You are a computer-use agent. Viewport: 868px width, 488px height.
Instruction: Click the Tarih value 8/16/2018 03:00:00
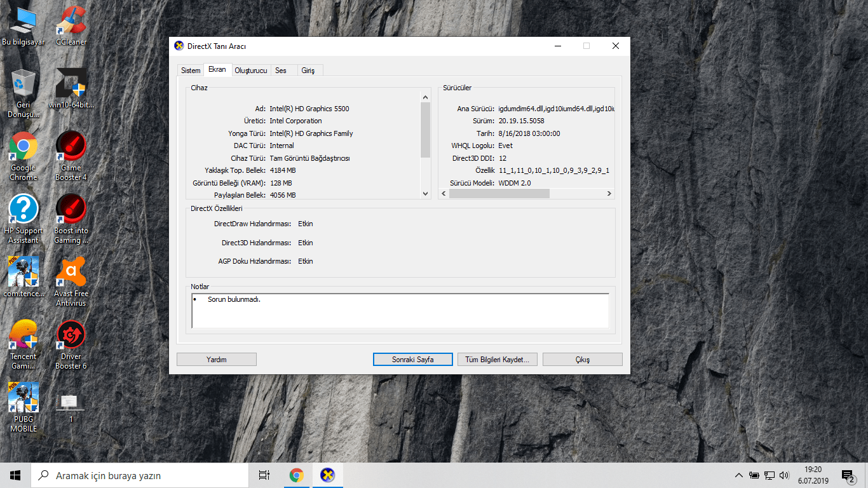[529, 133]
